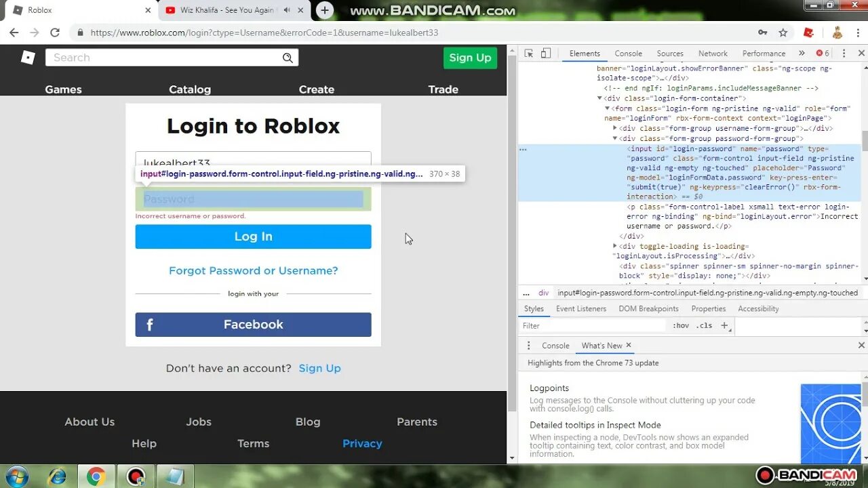Bookmark this page with star icon
The width and height of the screenshot is (868, 488).
click(x=783, y=33)
